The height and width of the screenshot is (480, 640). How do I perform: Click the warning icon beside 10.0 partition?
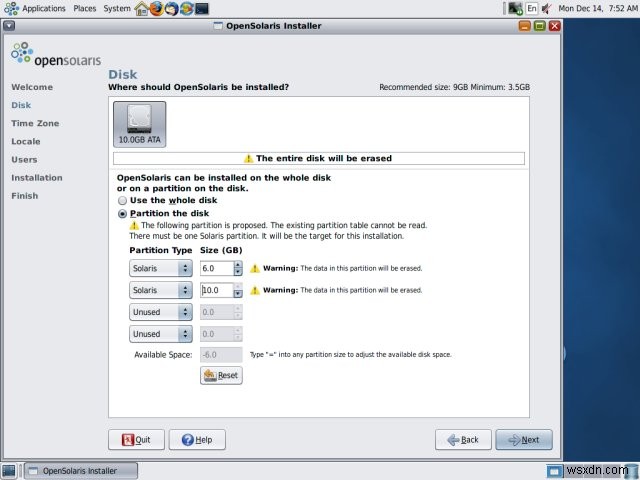(255, 291)
